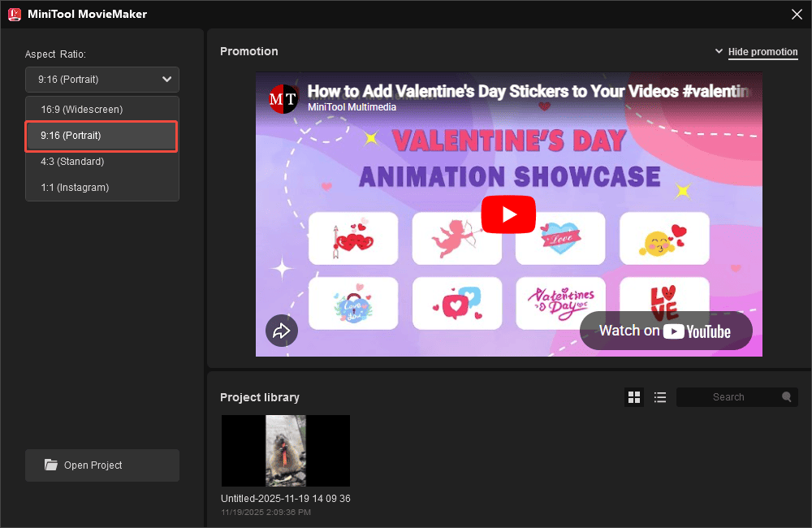Image resolution: width=812 pixels, height=528 pixels.
Task: Collapse the Aspect Ratio dropdown
Action: 166,80
